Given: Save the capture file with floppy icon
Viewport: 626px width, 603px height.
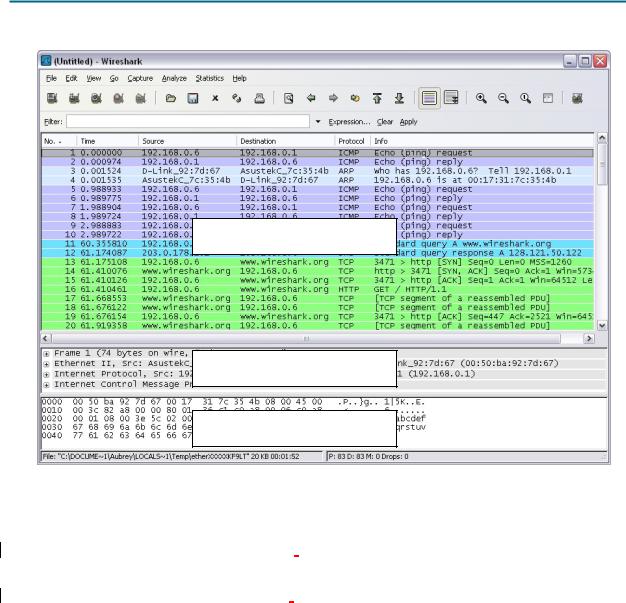Looking at the screenshot, I should pos(193,98).
